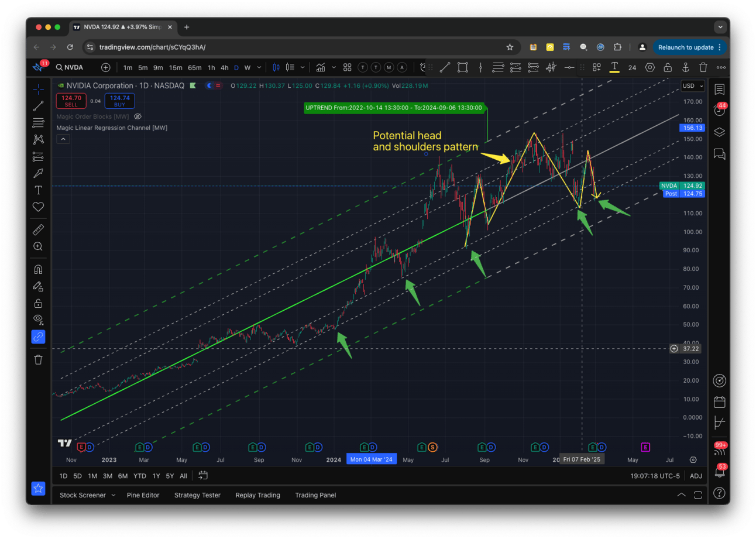
Task: Open the Fibonacci tools in left sidebar
Action: (x=39, y=123)
